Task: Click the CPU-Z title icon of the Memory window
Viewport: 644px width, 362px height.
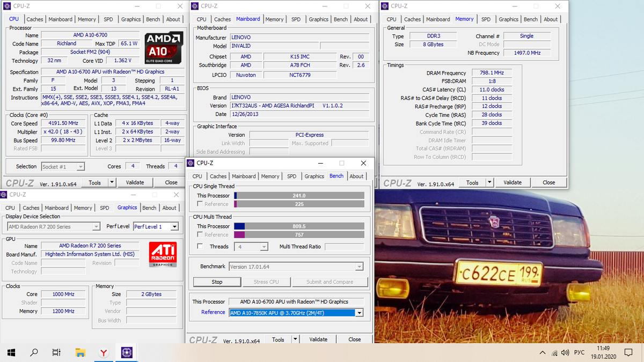Action: (385, 6)
